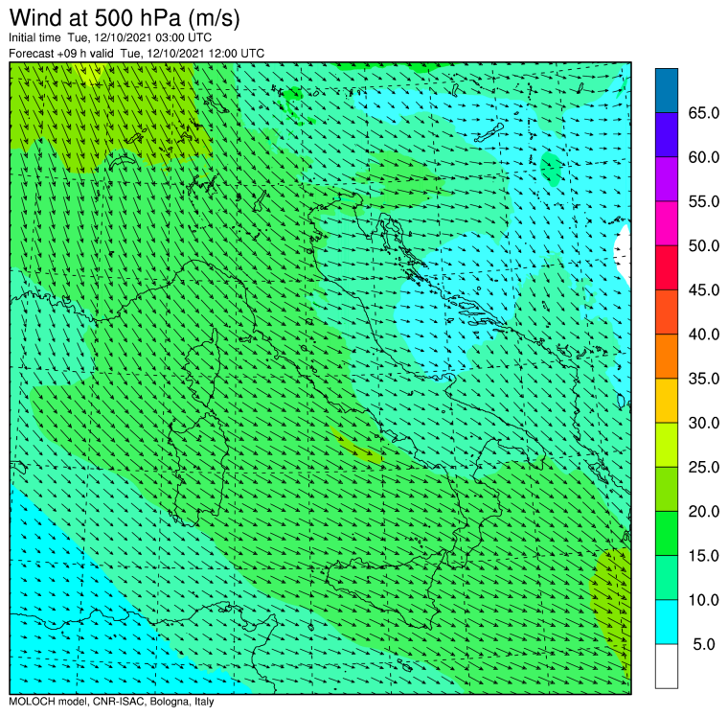The height and width of the screenshot is (716, 728).
Task: Click the 45.0 colorbar label
Action: click(x=703, y=289)
